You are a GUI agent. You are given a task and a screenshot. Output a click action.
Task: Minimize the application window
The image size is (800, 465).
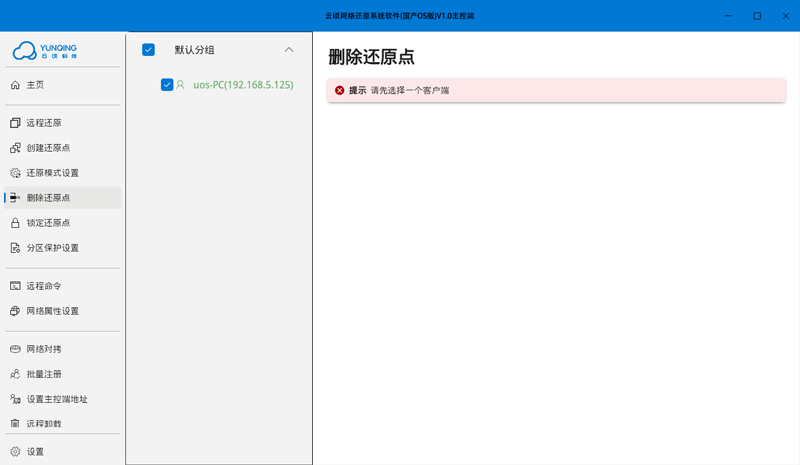pyautogui.click(x=728, y=16)
